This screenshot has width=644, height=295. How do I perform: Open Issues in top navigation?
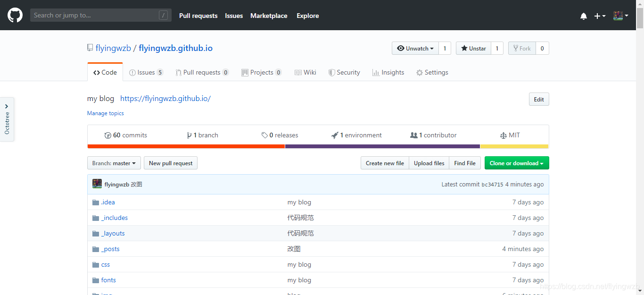[234, 16]
